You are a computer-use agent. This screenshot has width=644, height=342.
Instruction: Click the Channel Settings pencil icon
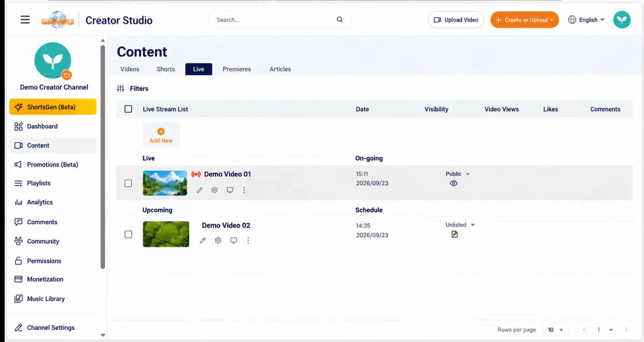(18, 328)
